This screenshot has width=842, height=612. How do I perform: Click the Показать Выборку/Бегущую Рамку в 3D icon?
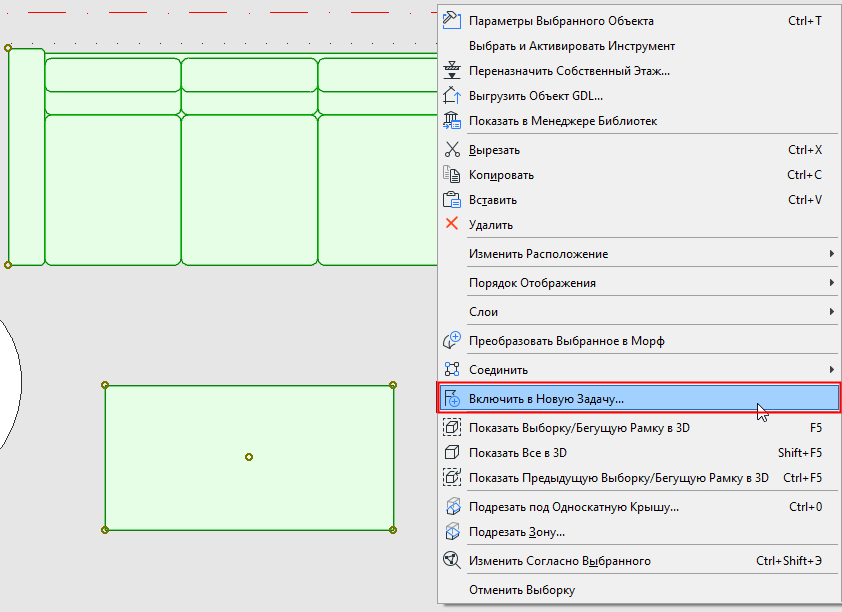[452, 427]
